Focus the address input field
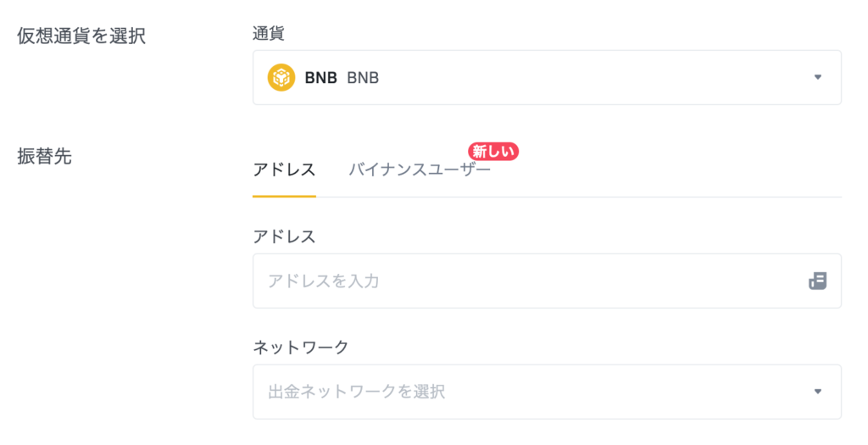The image size is (868, 445). click(x=547, y=281)
